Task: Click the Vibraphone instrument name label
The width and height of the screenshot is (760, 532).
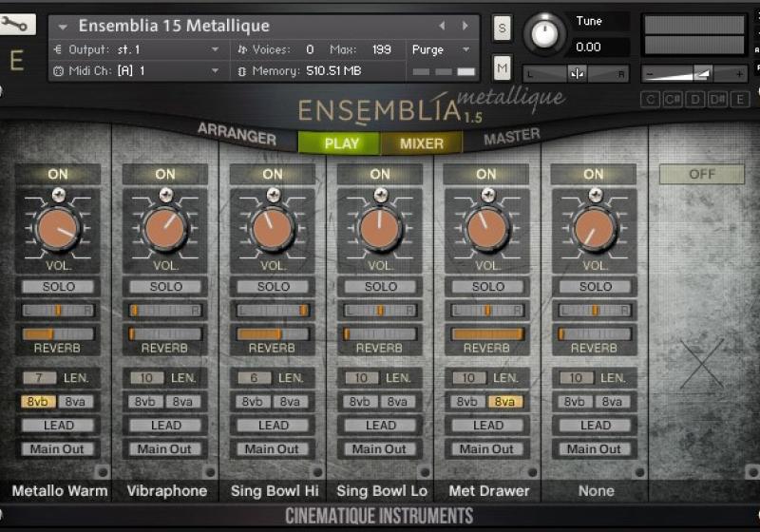Action: coord(165,491)
